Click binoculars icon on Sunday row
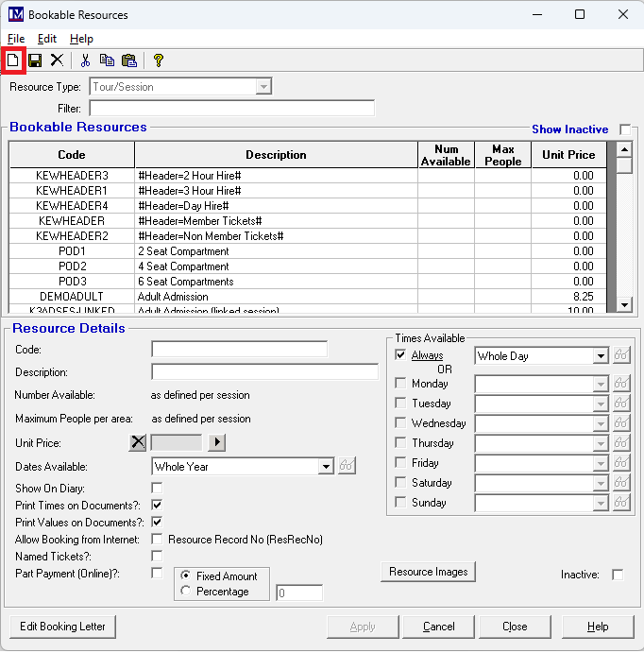This screenshot has width=644, height=653. (x=621, y=503)
